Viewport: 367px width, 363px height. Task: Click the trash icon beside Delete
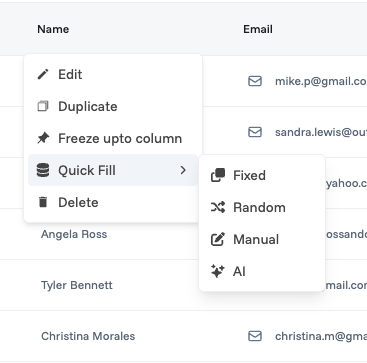tap(43, 202)
